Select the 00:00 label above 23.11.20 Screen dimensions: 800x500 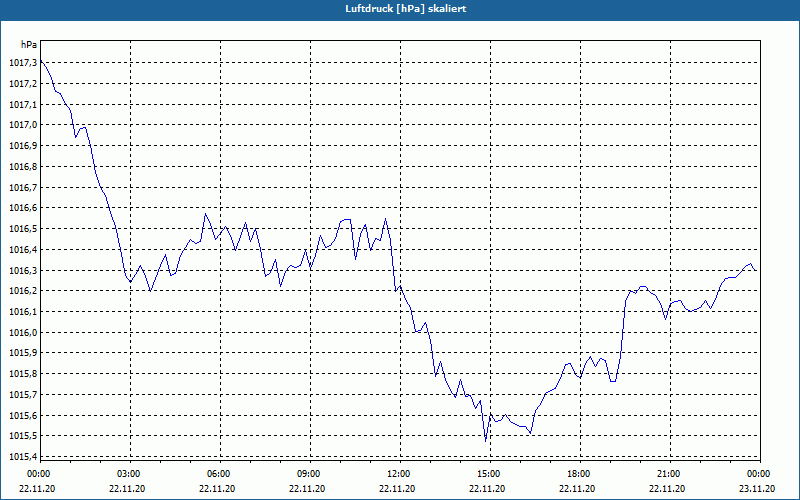(x=759, y=473)
